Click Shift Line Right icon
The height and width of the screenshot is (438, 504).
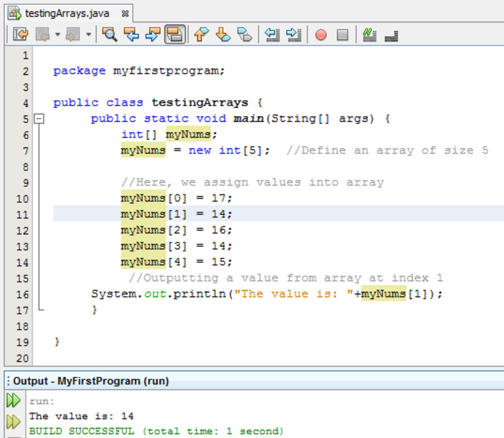[x=294, y=34]
